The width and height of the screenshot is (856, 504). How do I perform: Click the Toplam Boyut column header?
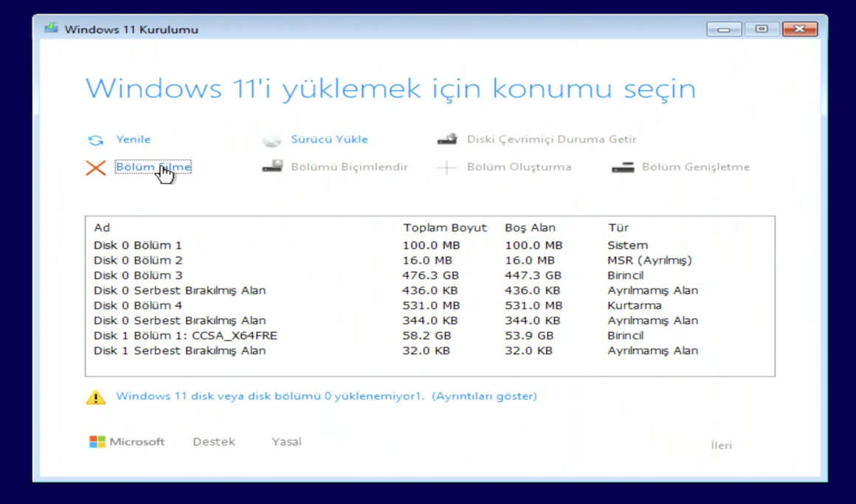pyautogui.click(x=445, y=228)
